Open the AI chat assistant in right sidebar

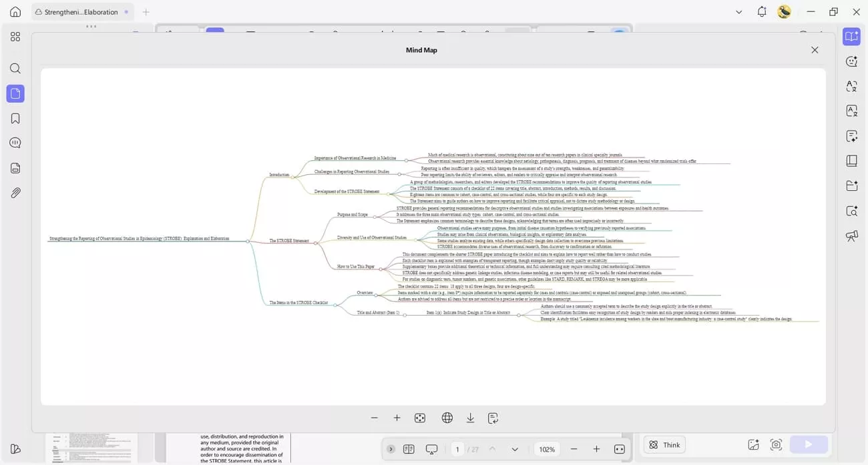[851, 61]
